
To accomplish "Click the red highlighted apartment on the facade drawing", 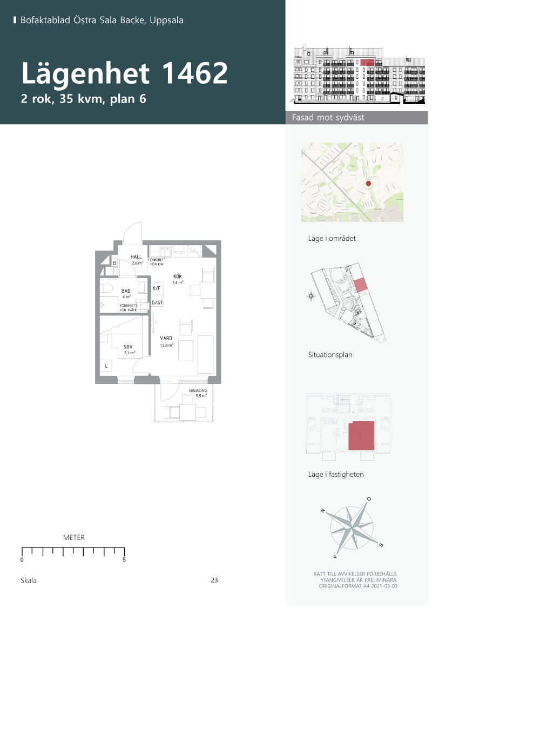I will point(367,63).
